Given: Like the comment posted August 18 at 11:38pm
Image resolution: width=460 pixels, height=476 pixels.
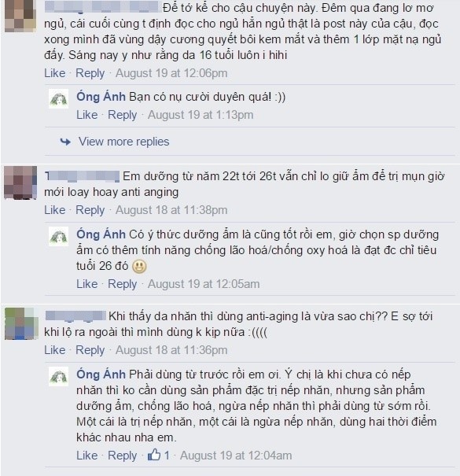Looking at the screenshot, I should [55, 210].
